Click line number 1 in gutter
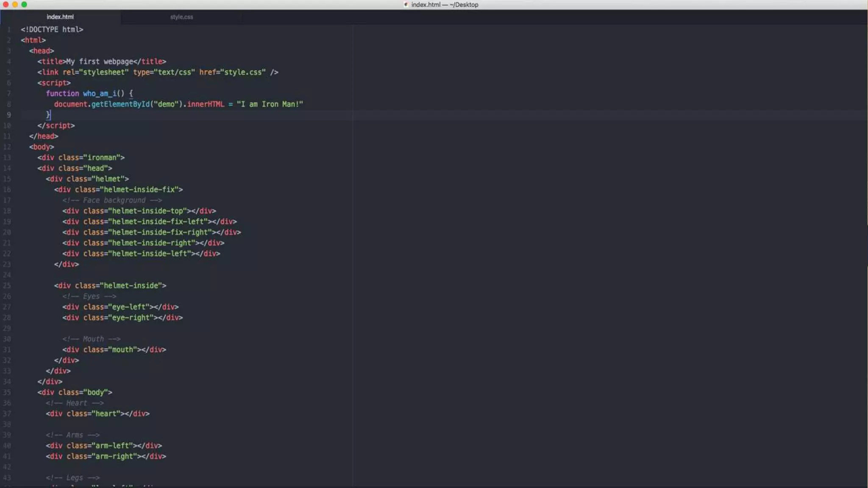 point(8,30)
